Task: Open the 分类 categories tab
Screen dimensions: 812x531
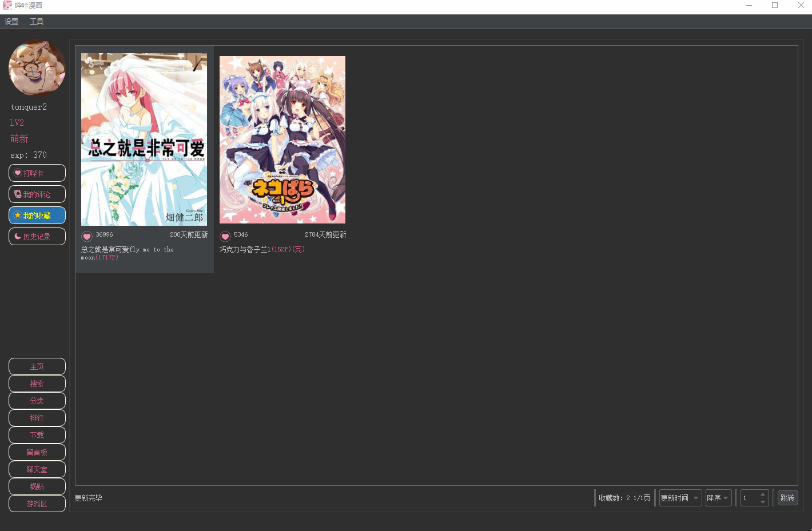Action: (x=37, y=401)
